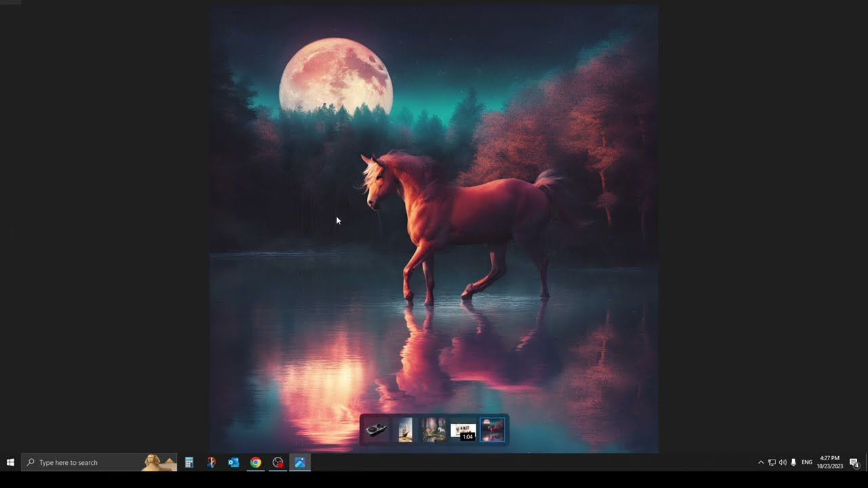Click the sphinx search highlight image in search box
The image size is (868, 488).
tap(159, 462)
